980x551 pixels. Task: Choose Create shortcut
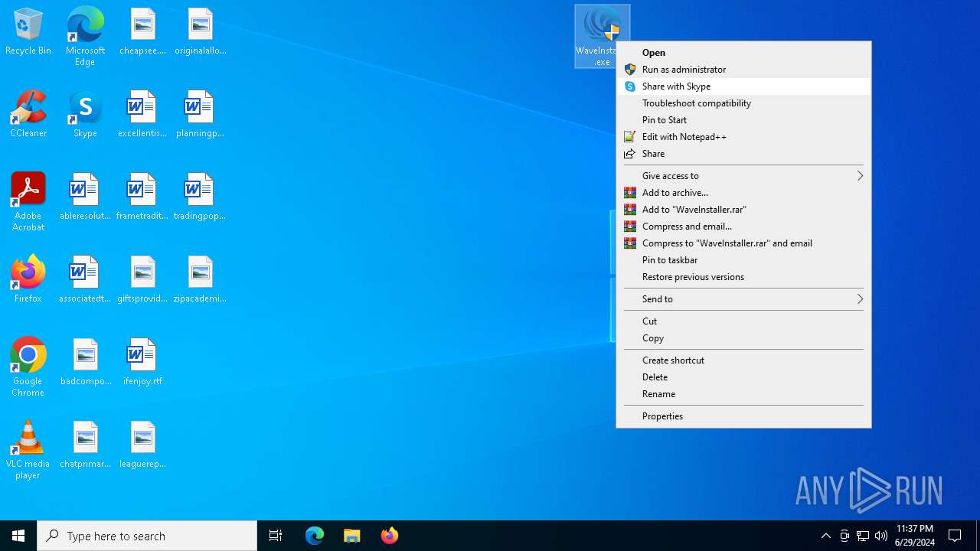743,360
